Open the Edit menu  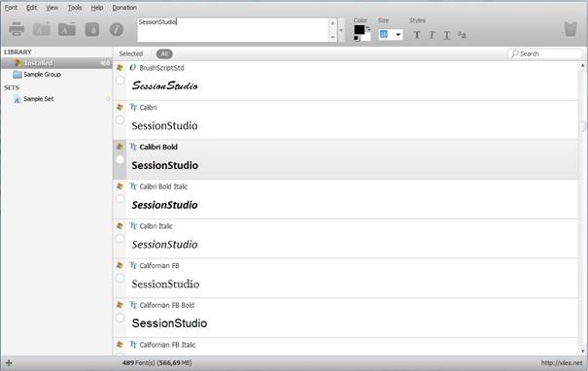(x=31, y=8)
